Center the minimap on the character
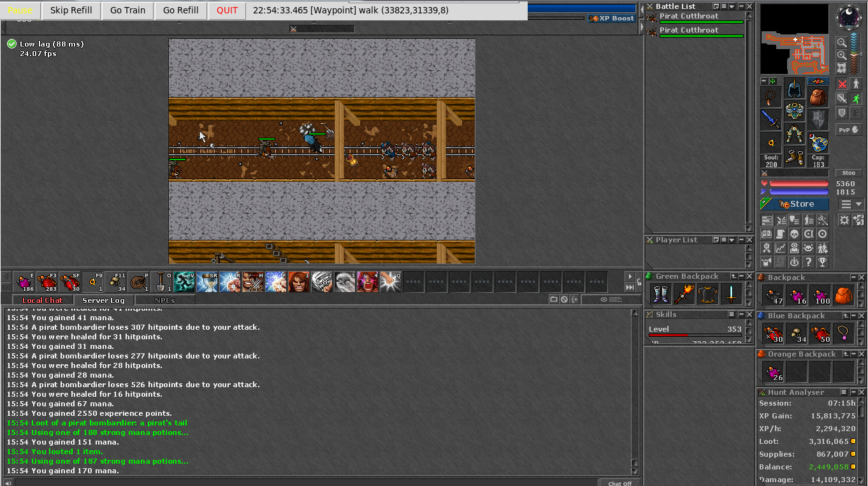 [x=842, y=68]
